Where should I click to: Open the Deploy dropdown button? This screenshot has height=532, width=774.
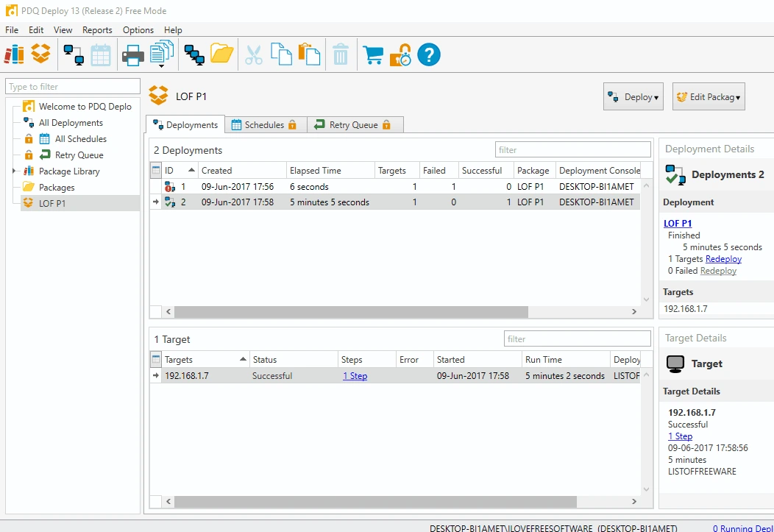pos(633,96)
